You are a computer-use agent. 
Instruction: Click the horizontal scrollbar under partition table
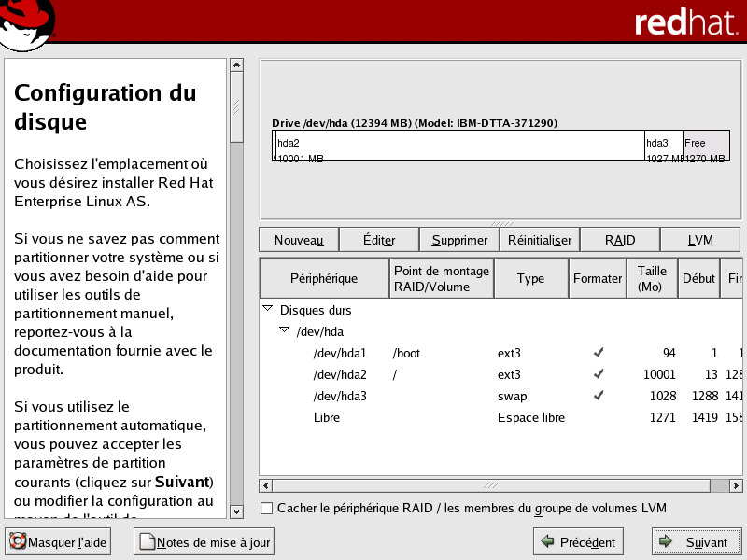click(x=490, y=486)
